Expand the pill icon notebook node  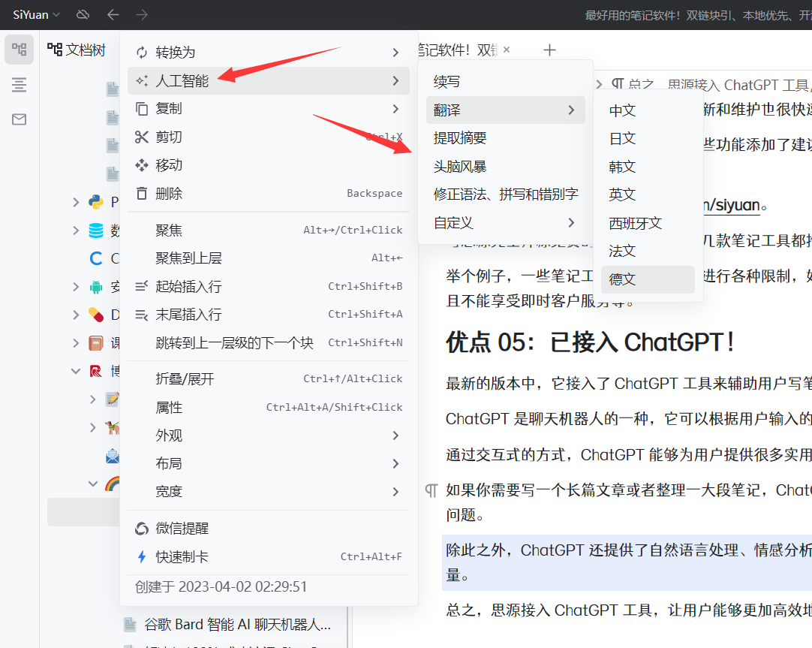point(76,315)
